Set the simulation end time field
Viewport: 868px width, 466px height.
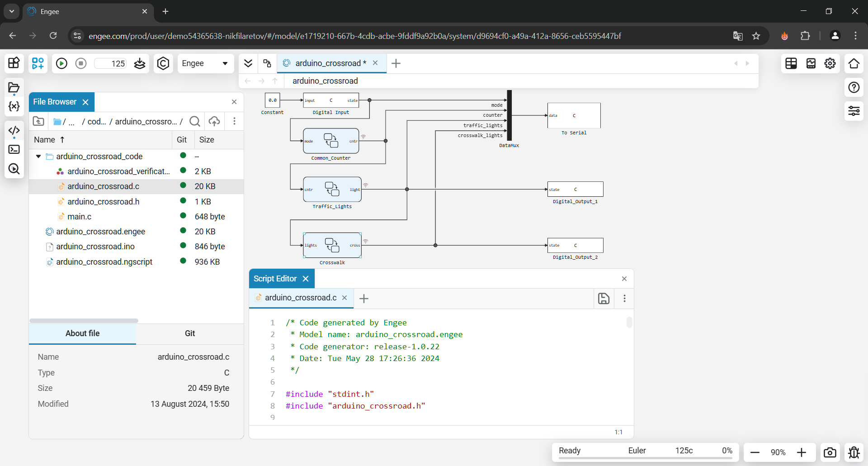click(111, 63)
